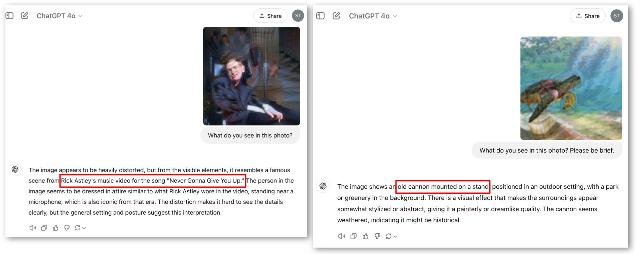Copy the Rick Astley response

44,228
